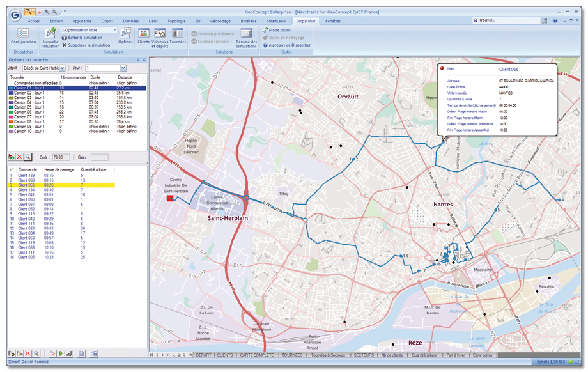This screenshot has width=588, height=372.
Task: Pin the Gestions des tournées panel
Action: coord(139,59)
